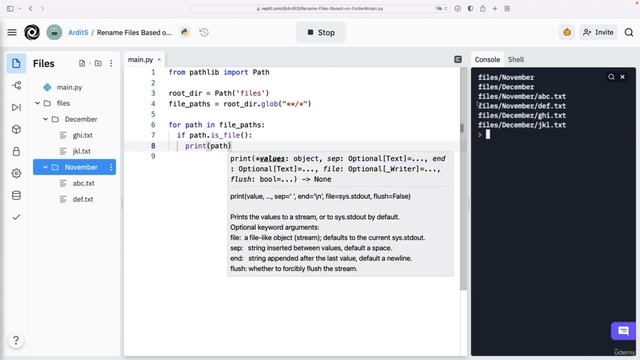Go back with the browser back arrow
640x360 pixels.
31,8
